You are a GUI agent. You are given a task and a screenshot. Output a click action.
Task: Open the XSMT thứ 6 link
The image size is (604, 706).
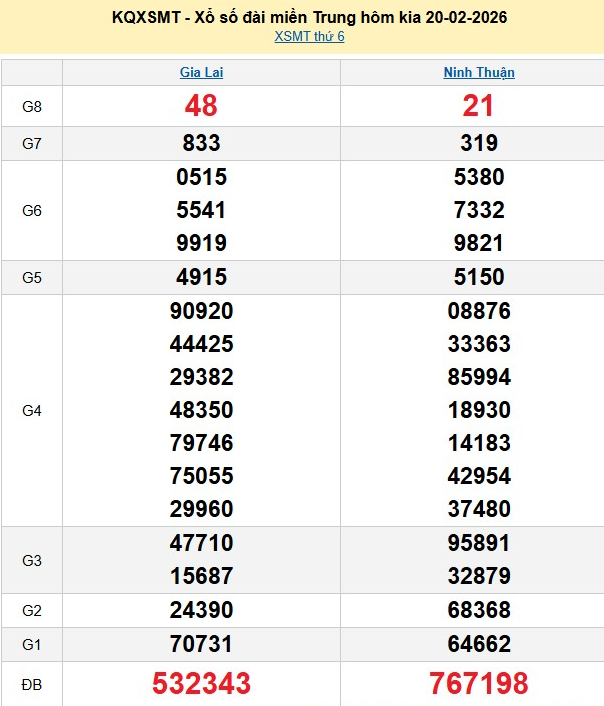(309, 37)
